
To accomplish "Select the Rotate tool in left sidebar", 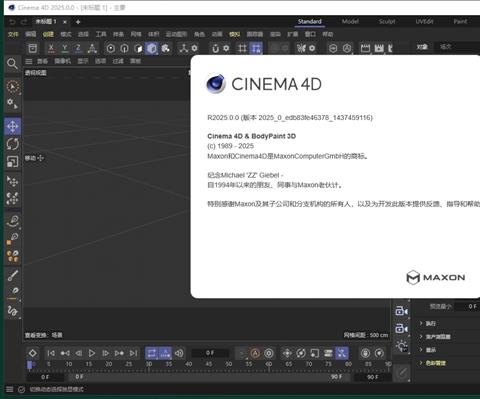I will [13, 144].
